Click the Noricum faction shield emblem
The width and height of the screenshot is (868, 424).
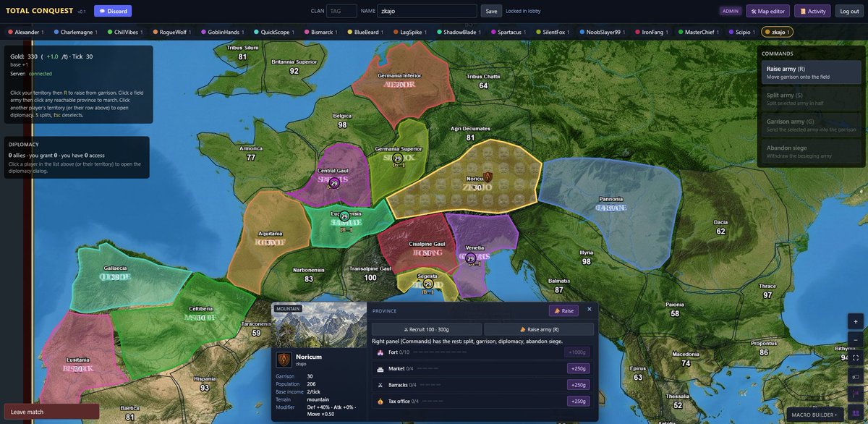pyautogui.click(x=284, y=360)
